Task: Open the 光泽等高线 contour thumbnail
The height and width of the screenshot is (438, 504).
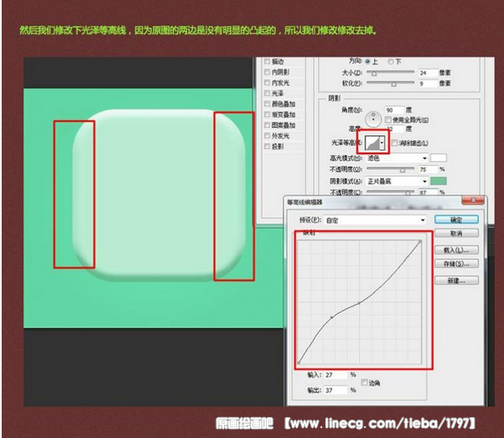Action: click(x=372, y=142)
